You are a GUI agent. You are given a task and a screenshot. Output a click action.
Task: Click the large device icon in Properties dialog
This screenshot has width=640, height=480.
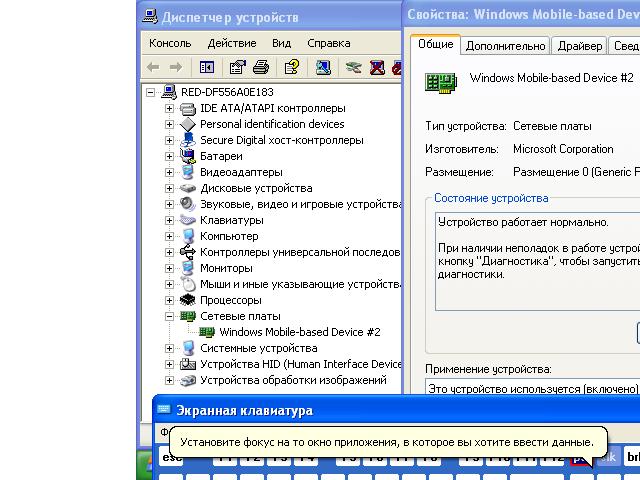click(x=440, y=83)
